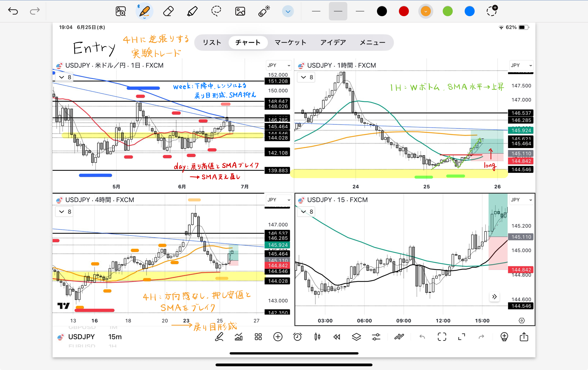The width and height of the screenshot is (588, 370).
Task: Start bar replay with rewind icon
Action: 337,337
